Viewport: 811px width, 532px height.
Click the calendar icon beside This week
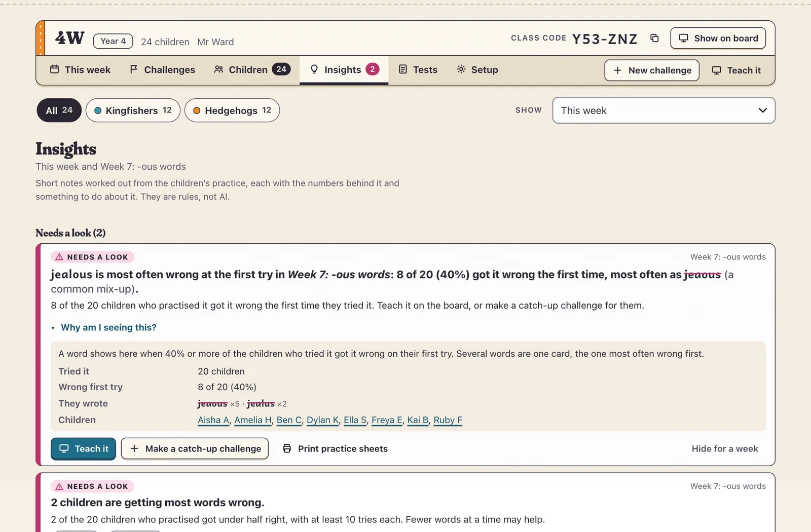point(54,69)
